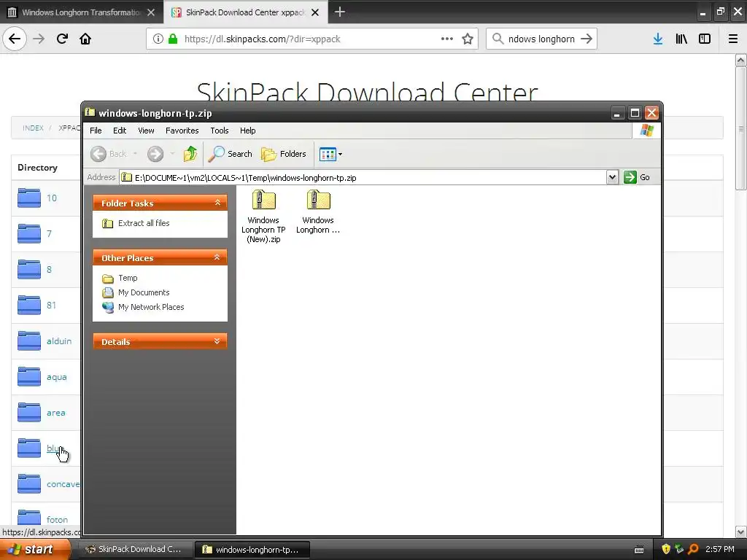Close the Windows Longhorn Transformation tab
Image resolution: width=747 pixels, height=560 pixels.
(151, 12)
